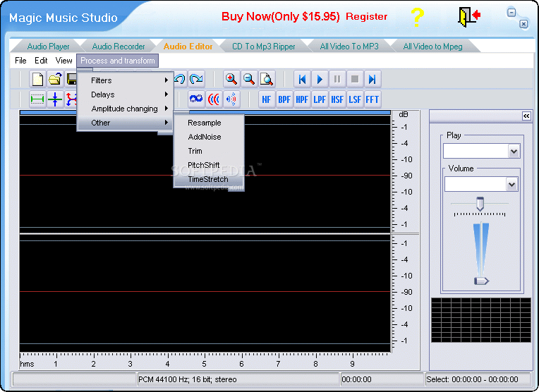539x392 pixels.
Task: Open the View menu
Action: (63, 61)
